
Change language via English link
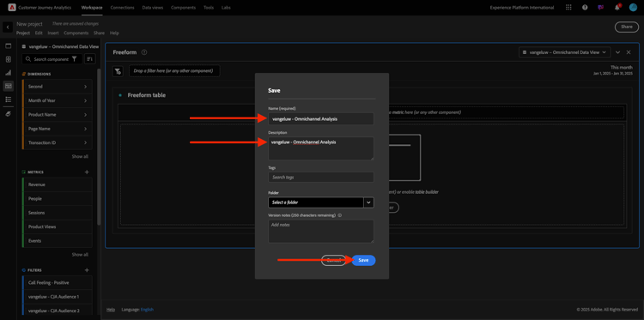pyautogui.click(x=147, y=310)
